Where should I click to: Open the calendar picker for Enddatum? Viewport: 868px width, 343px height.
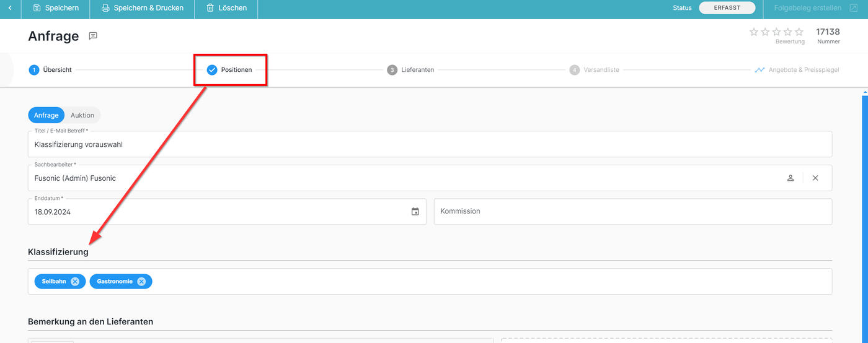415,212
